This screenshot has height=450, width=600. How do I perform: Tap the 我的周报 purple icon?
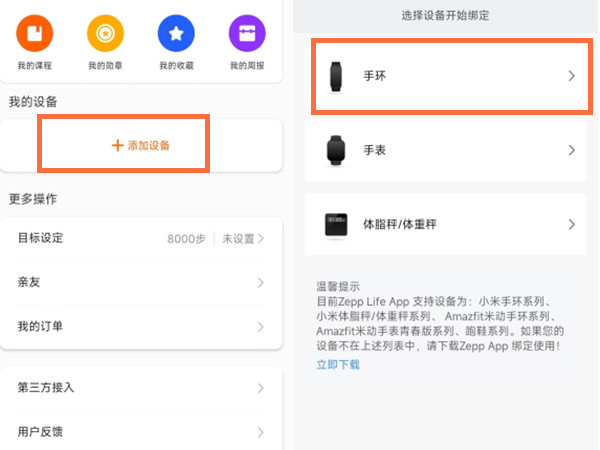tap(247, 33)
